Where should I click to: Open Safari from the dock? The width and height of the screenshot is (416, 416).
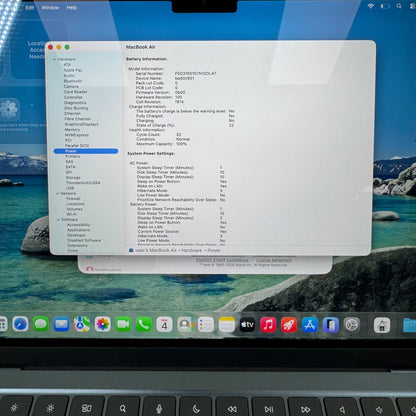(21, 324)
